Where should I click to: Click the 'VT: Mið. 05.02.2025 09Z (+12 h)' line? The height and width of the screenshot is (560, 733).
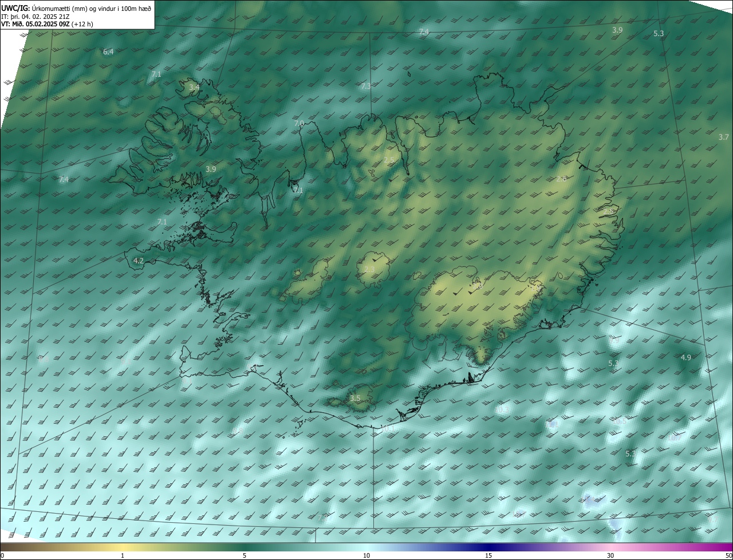coord(47,24)
